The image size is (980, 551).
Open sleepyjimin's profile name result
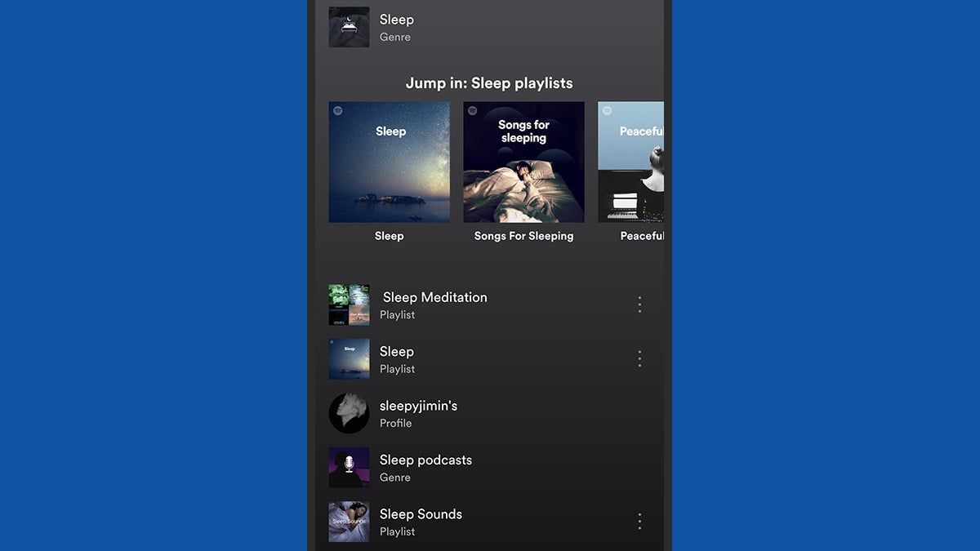tap(418, 406)
